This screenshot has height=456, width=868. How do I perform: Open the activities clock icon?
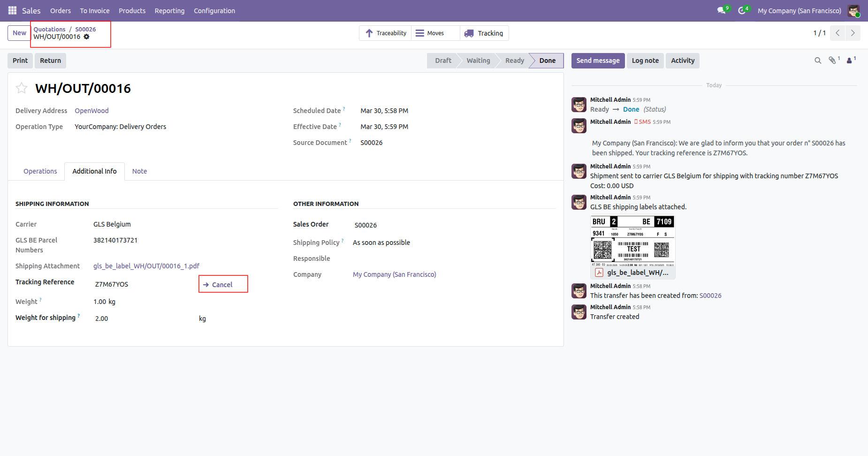click(742, 10)
